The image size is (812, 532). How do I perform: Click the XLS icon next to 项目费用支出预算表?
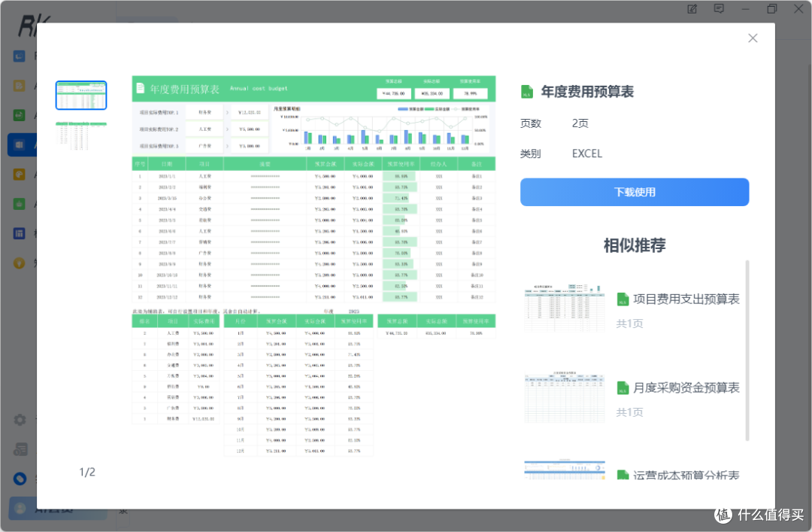(623, 299)
